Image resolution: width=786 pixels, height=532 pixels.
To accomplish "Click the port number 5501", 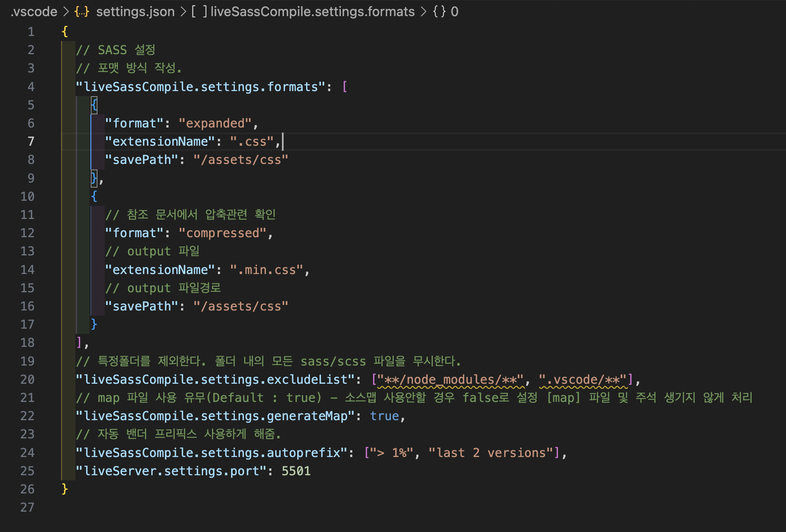I will tap(296, 471).
